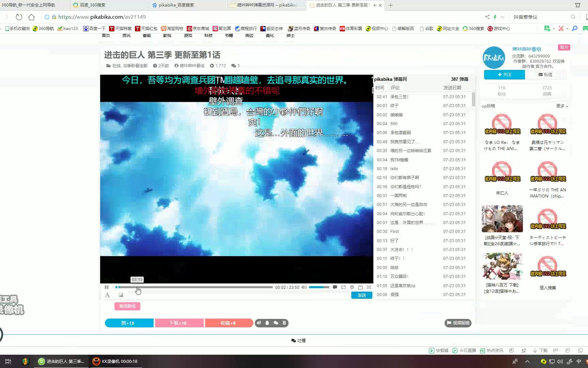This screenshot has height=368, width=588.
Task: Open 更多 link in up投稿 section
Action: click(x=562, y=106)
